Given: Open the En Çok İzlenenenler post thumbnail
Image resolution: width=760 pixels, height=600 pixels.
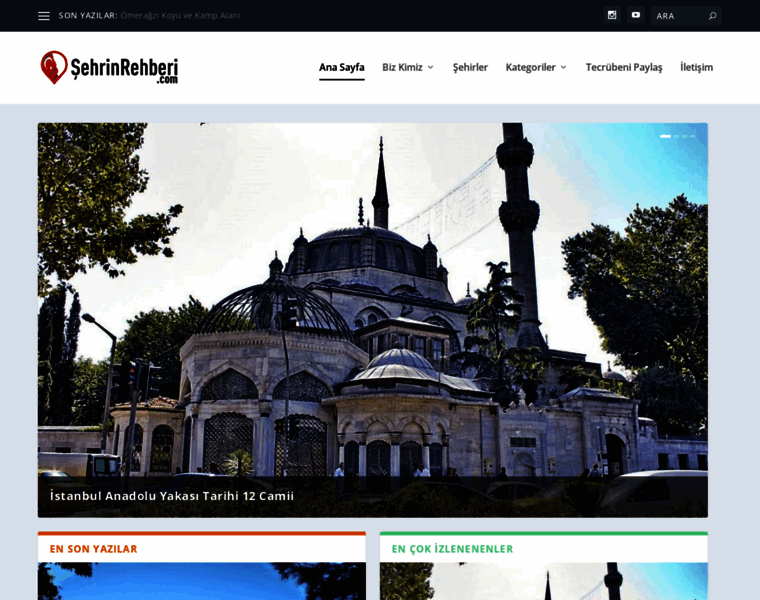Looking at the screenshot, I should point(543,581).
